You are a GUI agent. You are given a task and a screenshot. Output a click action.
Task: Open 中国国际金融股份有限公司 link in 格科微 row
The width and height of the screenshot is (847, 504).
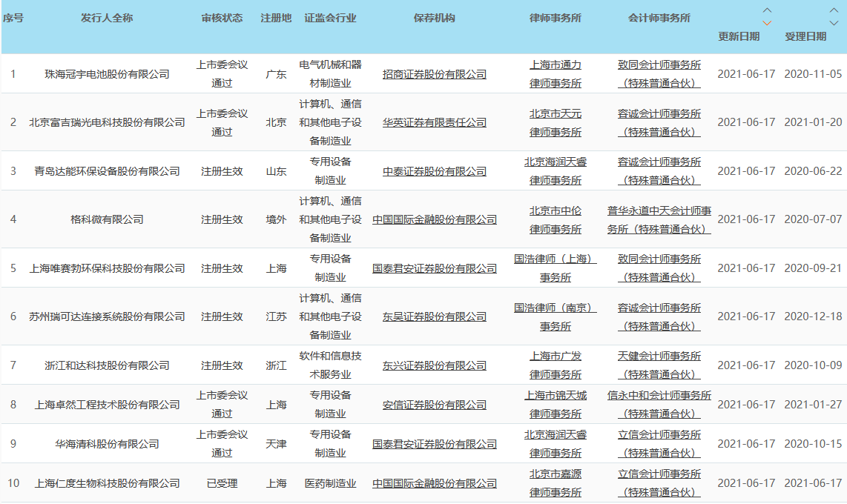click(x=435, y=219)
